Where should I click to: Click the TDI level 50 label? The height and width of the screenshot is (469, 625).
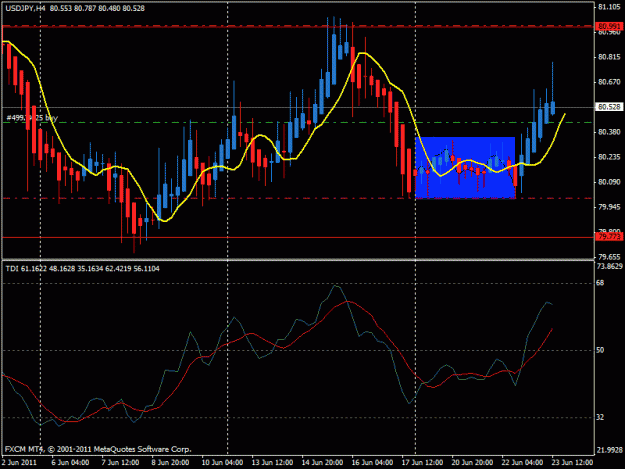(600, 350)
